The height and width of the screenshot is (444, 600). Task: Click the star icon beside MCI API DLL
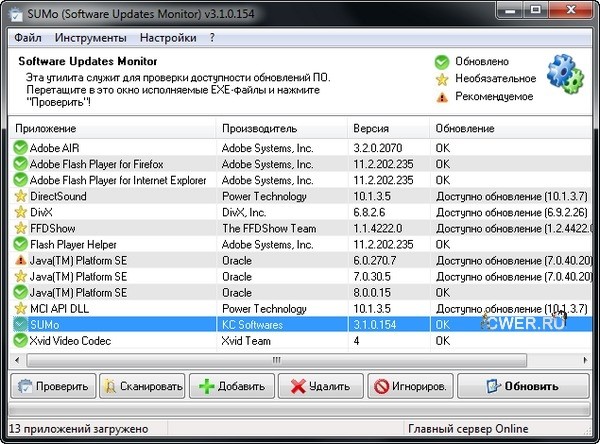click(x=20, y=308)
